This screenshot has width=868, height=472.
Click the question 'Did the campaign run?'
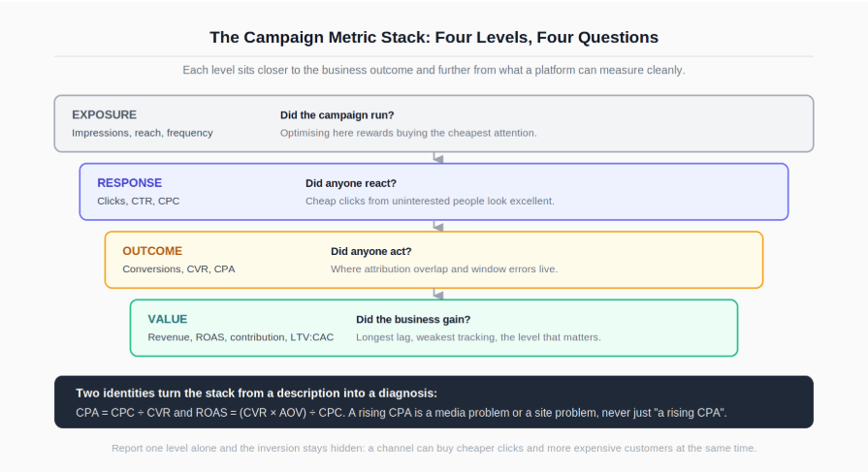pyautogui.click(x=338, y=115)
